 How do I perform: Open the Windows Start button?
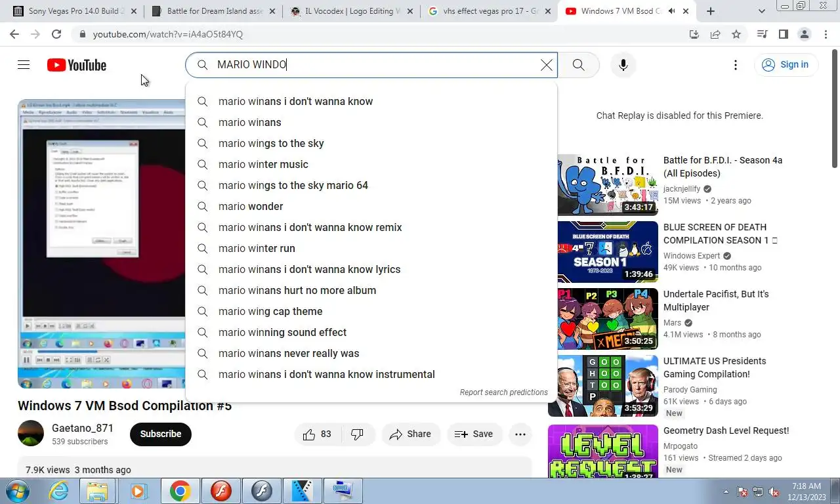(16, 491)
